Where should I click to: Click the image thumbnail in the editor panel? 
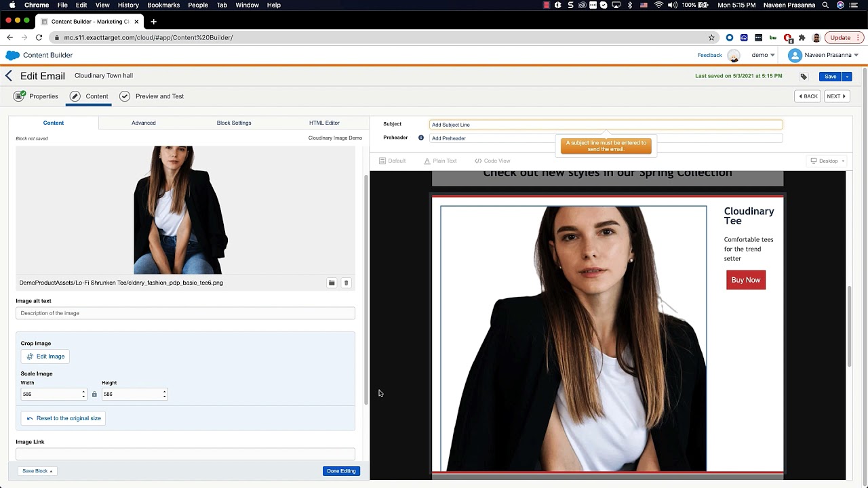click(180, 210)
